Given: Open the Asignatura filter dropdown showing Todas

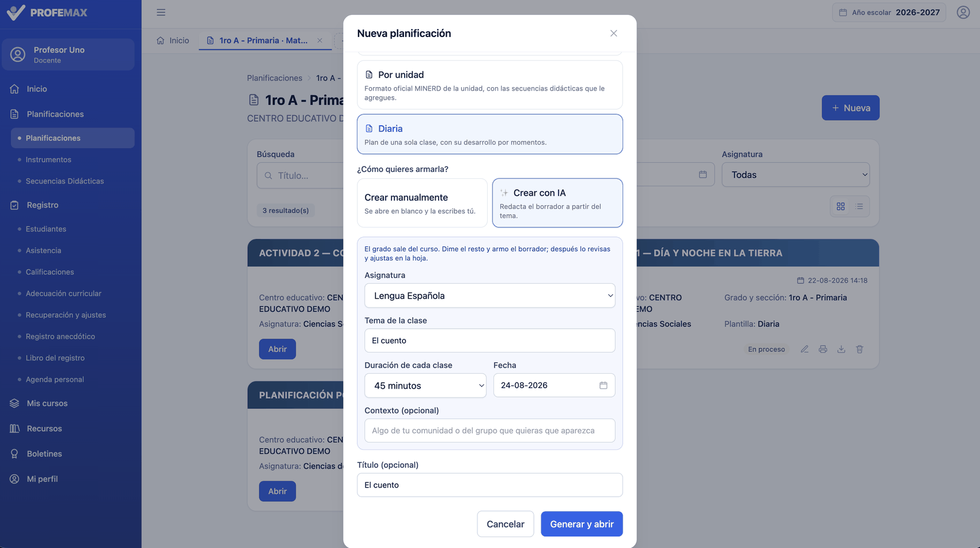Looking at the screenshot, I should [x=796, y=175].
